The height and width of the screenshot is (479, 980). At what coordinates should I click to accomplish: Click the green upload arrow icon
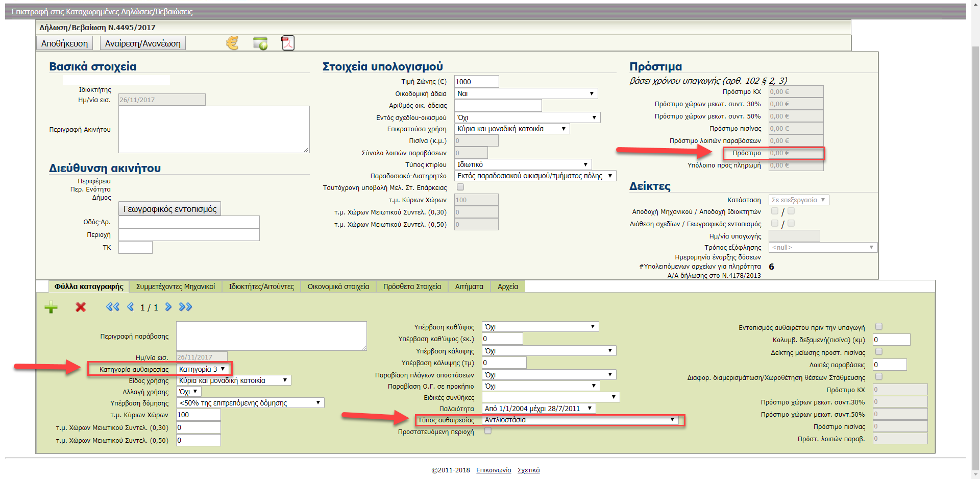(x=260, y=43)
